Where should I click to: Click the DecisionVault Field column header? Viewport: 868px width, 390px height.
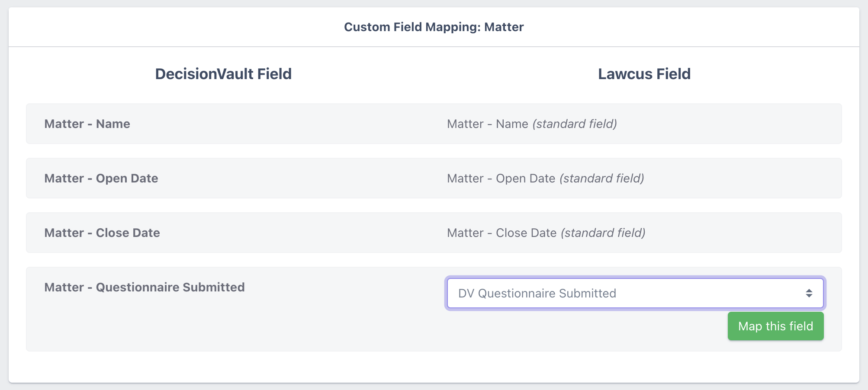click(x=224, y=74)
